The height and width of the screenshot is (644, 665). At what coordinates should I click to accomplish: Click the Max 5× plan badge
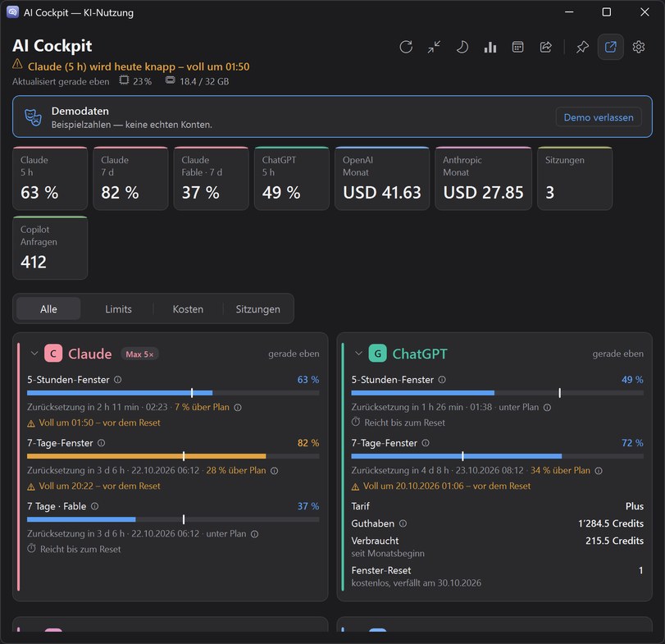click(139, 354)
